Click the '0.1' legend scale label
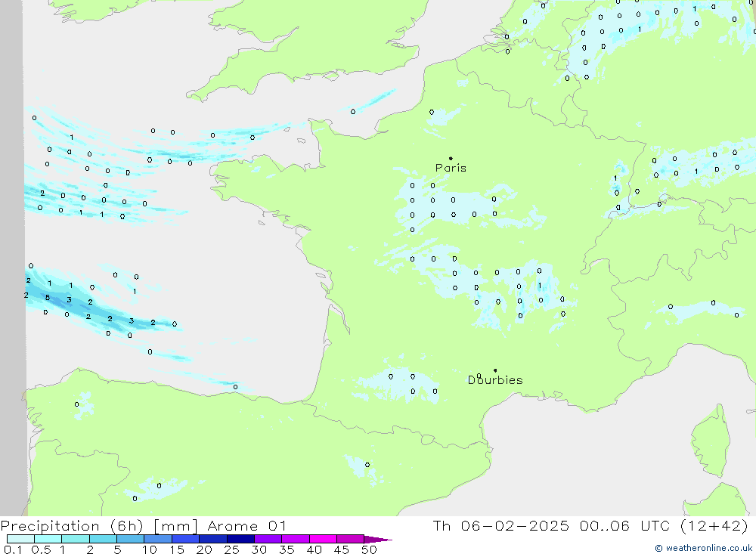 (13, 549)
